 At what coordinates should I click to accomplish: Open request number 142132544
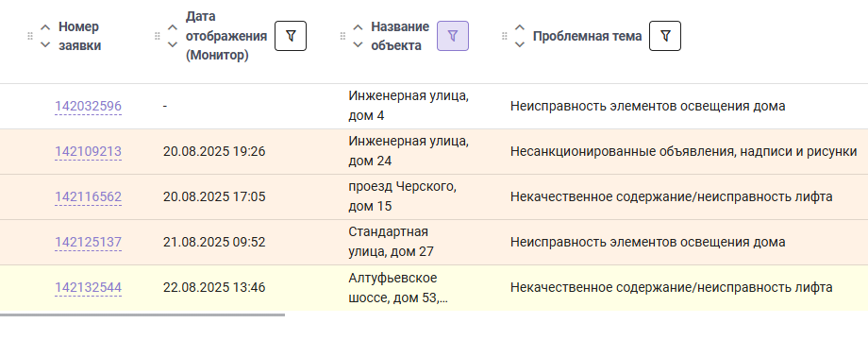(88, 288)
